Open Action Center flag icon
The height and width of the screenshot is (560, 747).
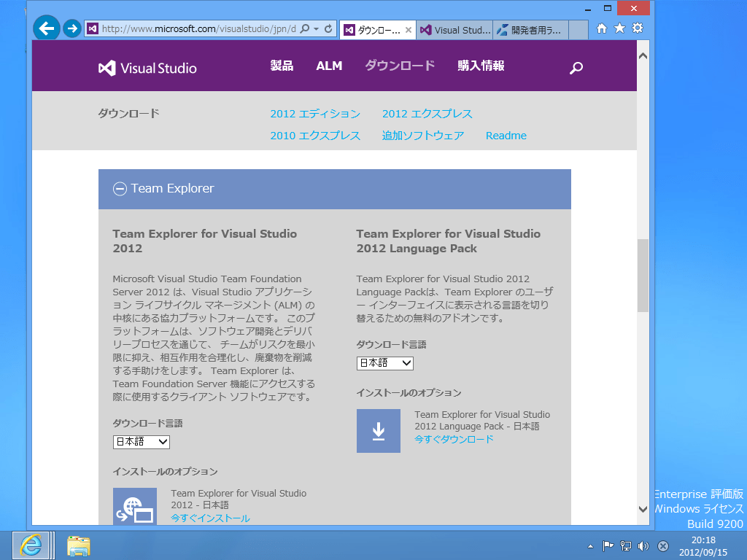click(608, 546)
